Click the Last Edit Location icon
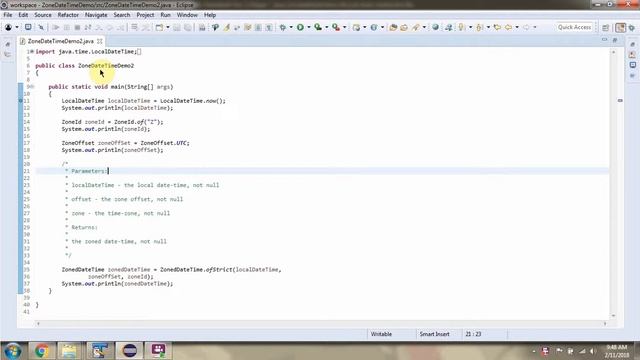The image size is (640, 360). click(x=497, y=27)
